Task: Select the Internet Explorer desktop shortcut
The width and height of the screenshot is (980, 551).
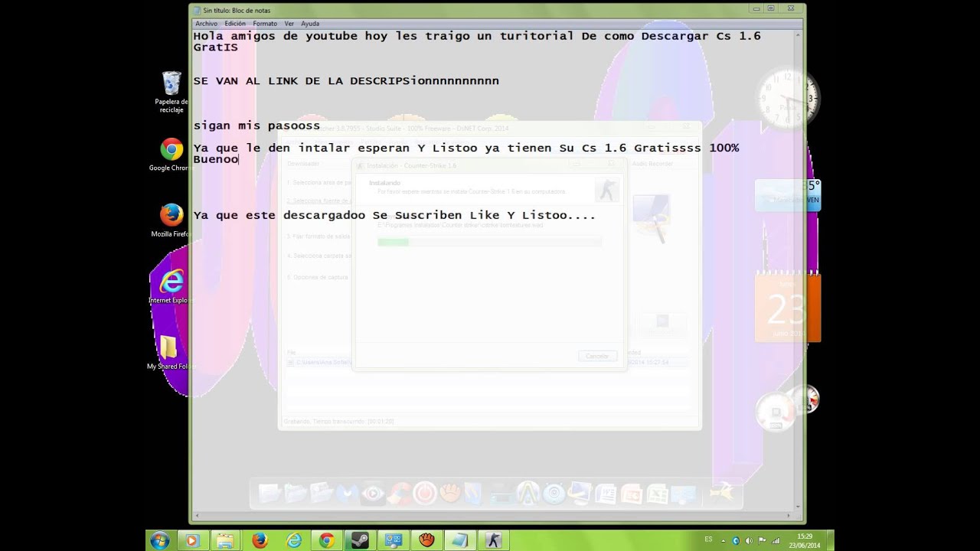Action: tap(170, 287)
